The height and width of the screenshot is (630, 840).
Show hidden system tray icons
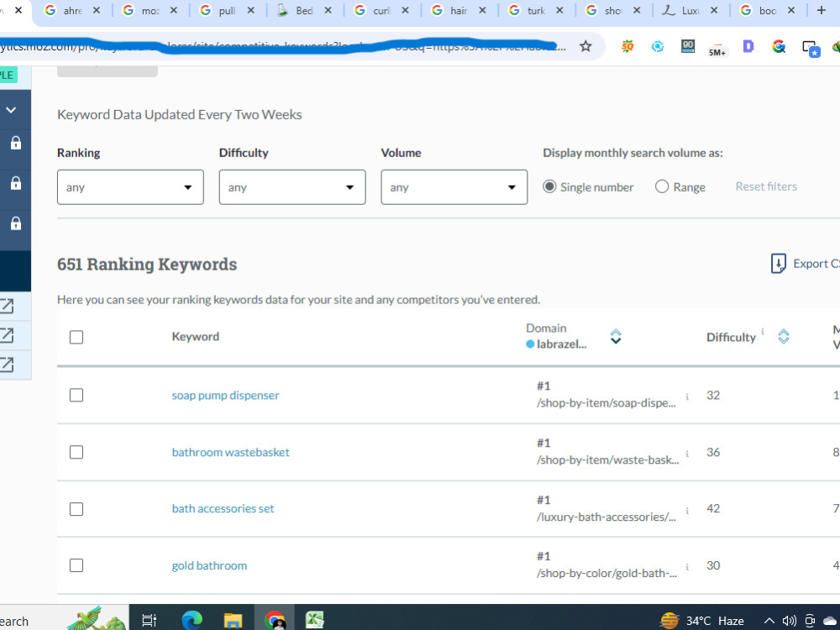769,621
